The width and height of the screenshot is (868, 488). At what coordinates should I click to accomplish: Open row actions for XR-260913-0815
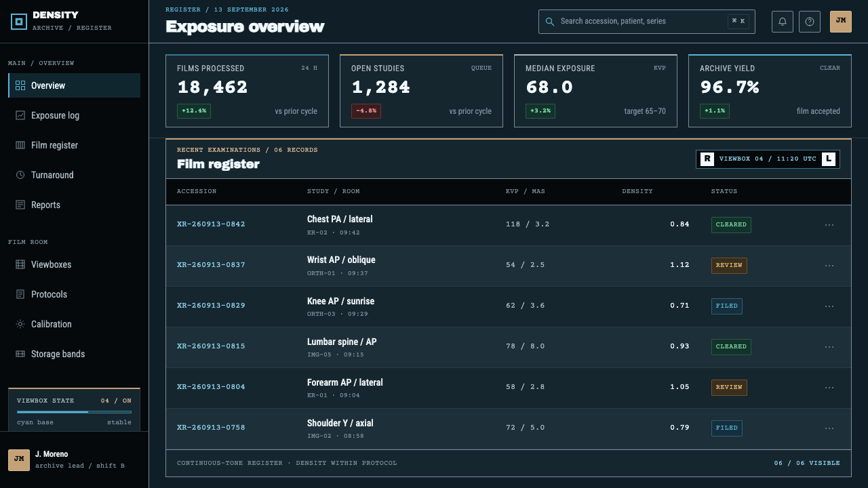[829, 347]
